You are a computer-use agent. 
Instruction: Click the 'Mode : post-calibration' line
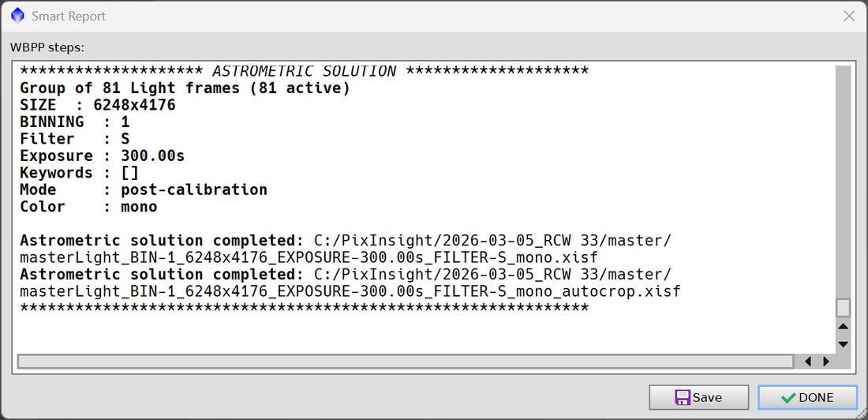click(x=144, y=190)
